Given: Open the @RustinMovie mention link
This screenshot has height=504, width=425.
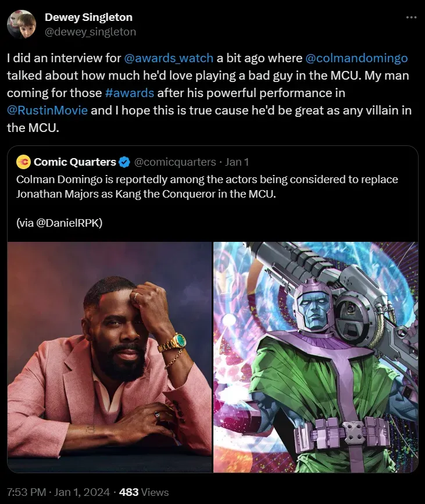Looking at the screenshot, I should pos(47,110).
